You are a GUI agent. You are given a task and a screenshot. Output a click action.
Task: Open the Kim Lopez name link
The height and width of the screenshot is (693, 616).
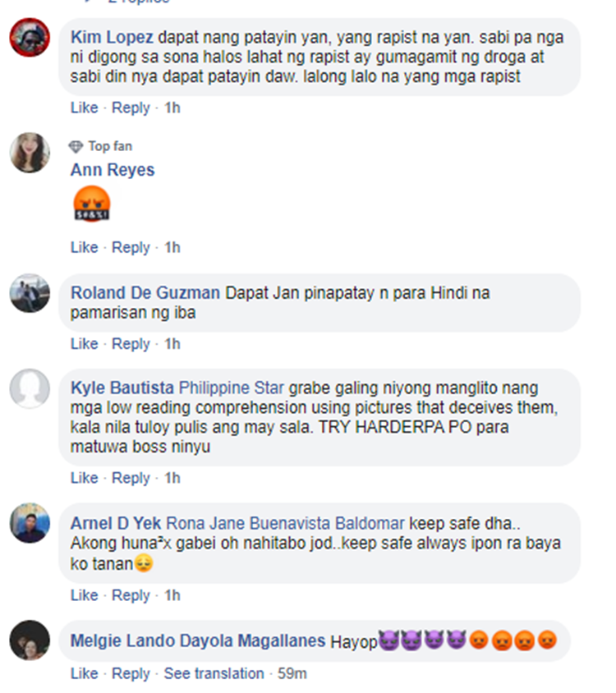pyautogui.click(x=112, y=37)
